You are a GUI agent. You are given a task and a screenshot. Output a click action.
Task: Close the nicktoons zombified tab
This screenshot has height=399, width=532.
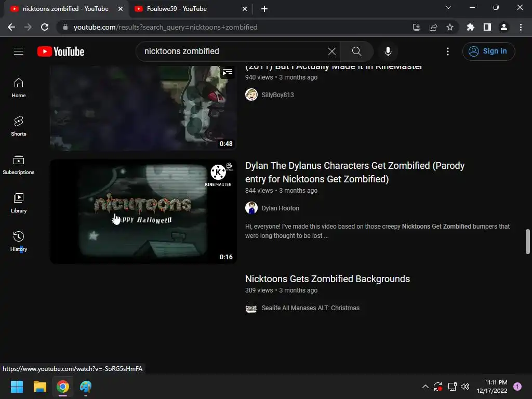click(x=121, y=9)
